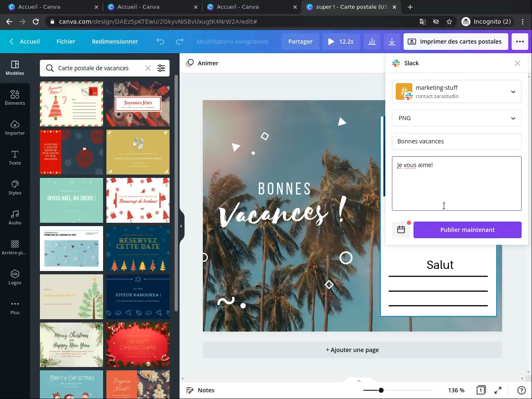
Task: Open the page grid view icon
Action: click(481, 390)
